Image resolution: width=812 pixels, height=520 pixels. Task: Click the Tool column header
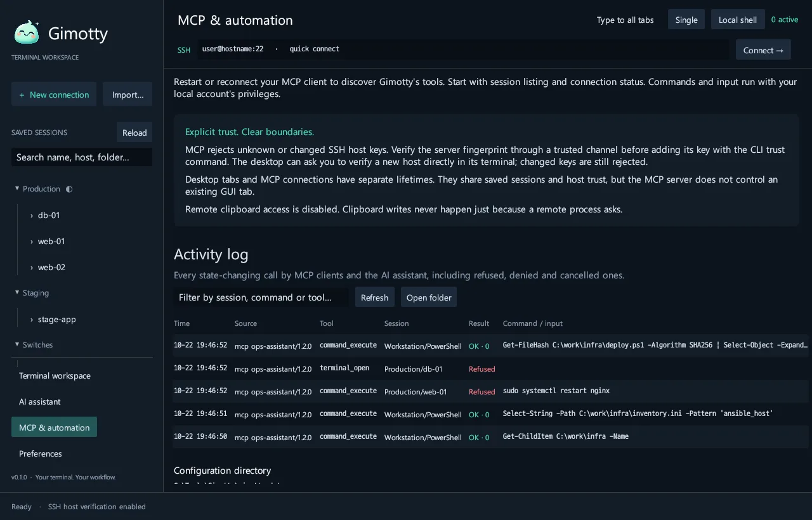326,323
